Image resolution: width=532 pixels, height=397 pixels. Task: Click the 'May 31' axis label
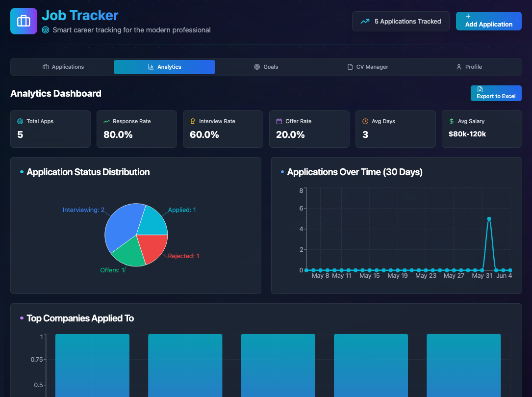click(x=482, y=276)
